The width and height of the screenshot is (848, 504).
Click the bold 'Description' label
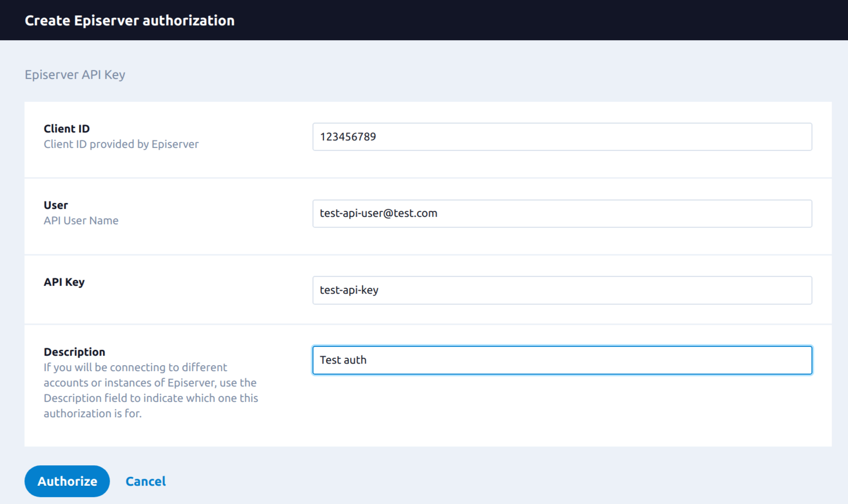tap(74, 352)
